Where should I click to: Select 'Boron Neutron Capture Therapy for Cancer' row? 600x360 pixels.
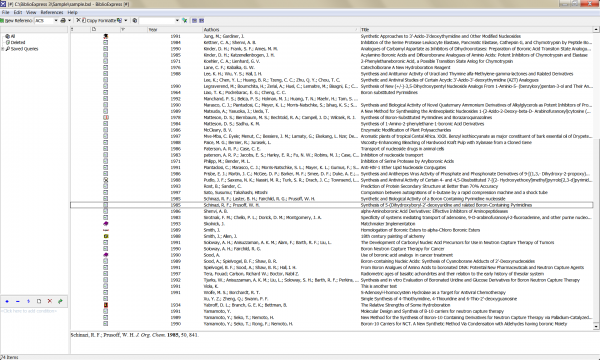tap(331, 249)
